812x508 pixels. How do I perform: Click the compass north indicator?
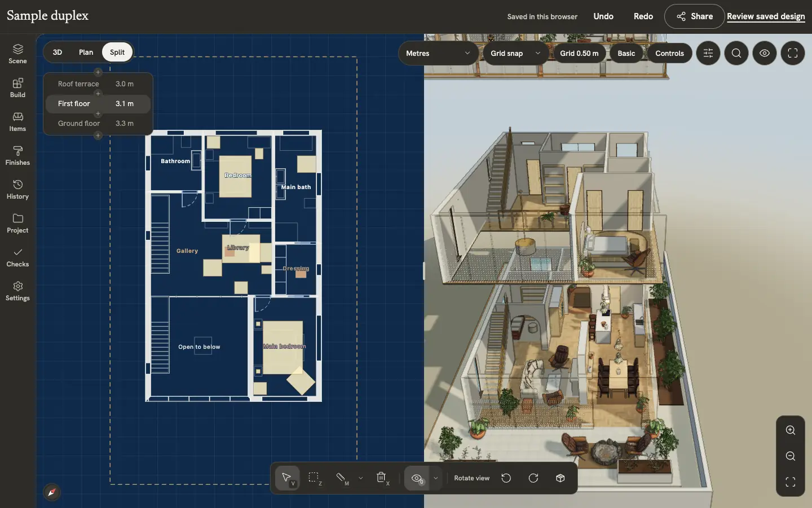click(x=52, y=492)
